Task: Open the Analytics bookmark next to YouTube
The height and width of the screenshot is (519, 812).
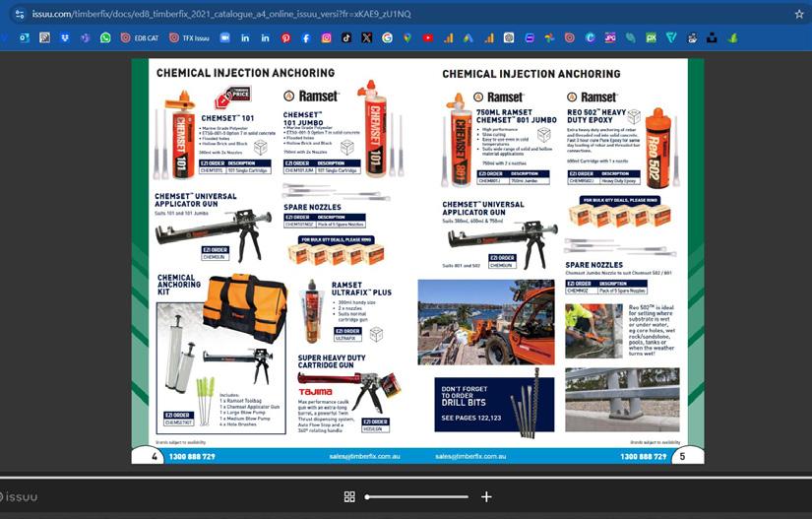Action: tap(448, 37)
